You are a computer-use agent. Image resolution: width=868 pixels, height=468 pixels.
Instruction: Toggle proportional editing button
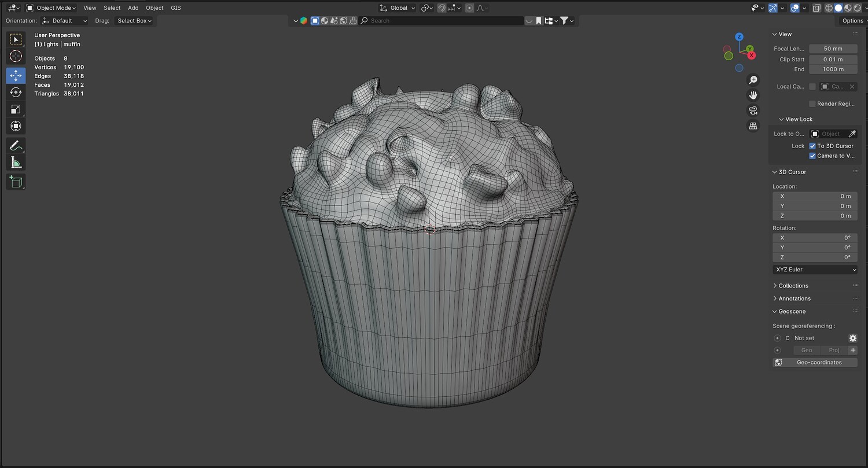[469, 8]
